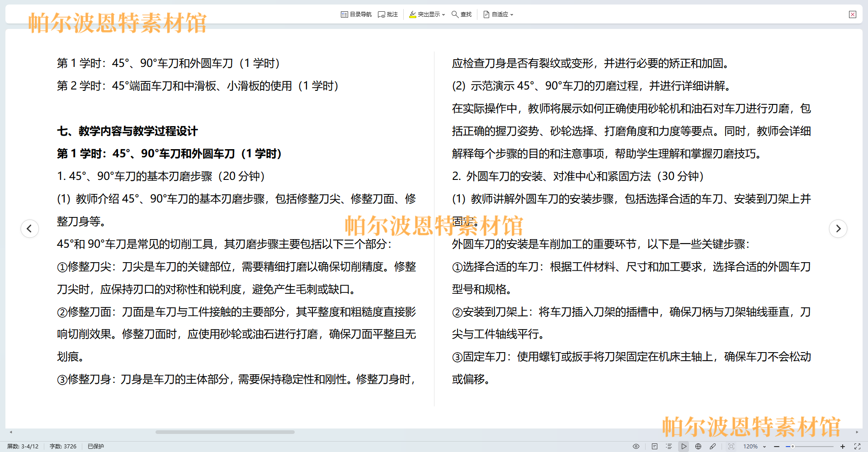Click the fit-to-page frame icon

[731, 447]
